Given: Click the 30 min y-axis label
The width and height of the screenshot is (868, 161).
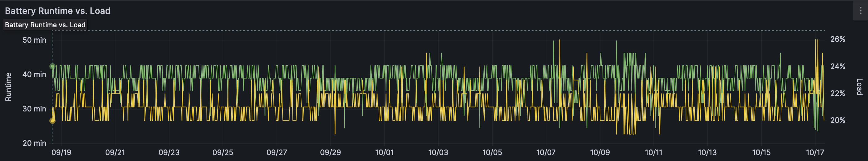Looking at the screenshot, I should pyautogui.click(x=34, y=109).
